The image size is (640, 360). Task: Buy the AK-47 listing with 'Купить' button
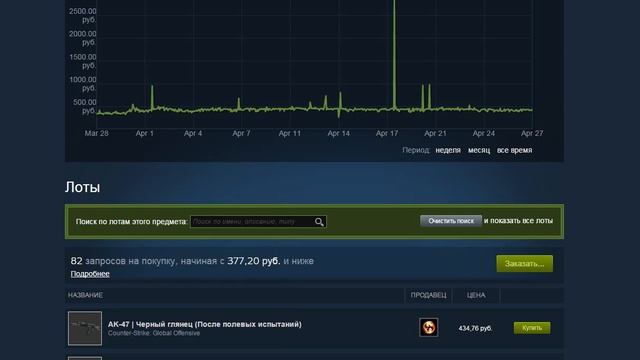click(532, 328)
